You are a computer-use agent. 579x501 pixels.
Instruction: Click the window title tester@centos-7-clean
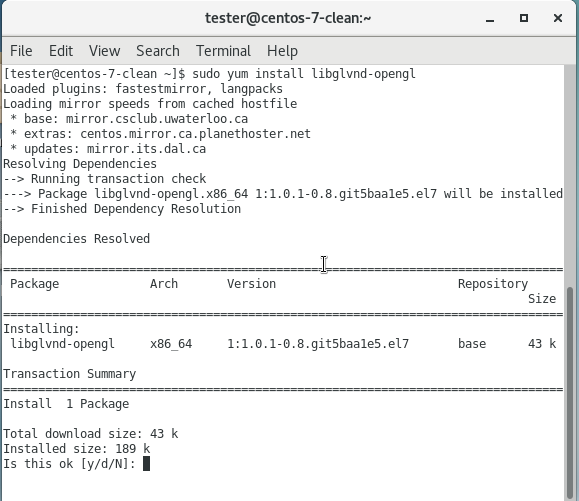point(288,18)
